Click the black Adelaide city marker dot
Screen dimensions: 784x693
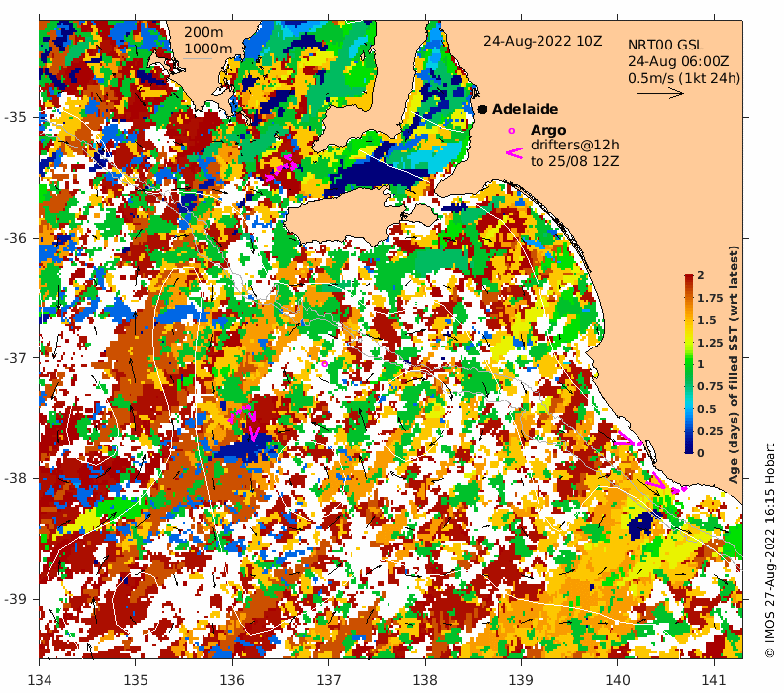coord(482,109)
